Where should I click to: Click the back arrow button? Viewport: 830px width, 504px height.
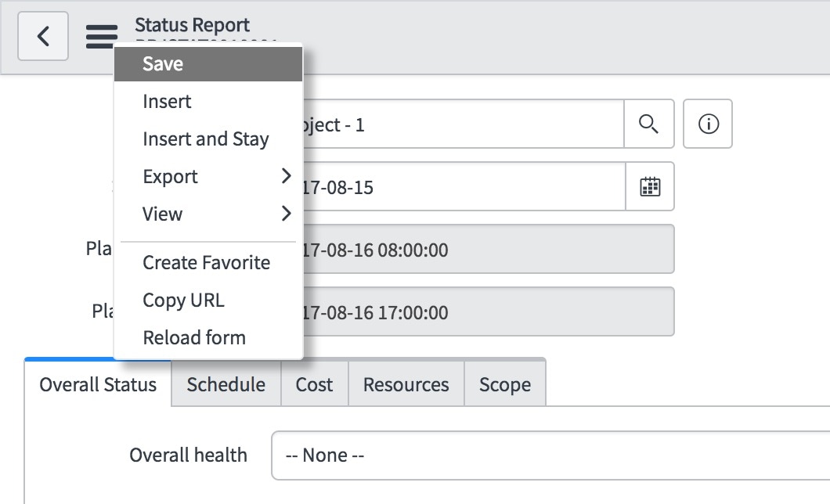[43, 36]
